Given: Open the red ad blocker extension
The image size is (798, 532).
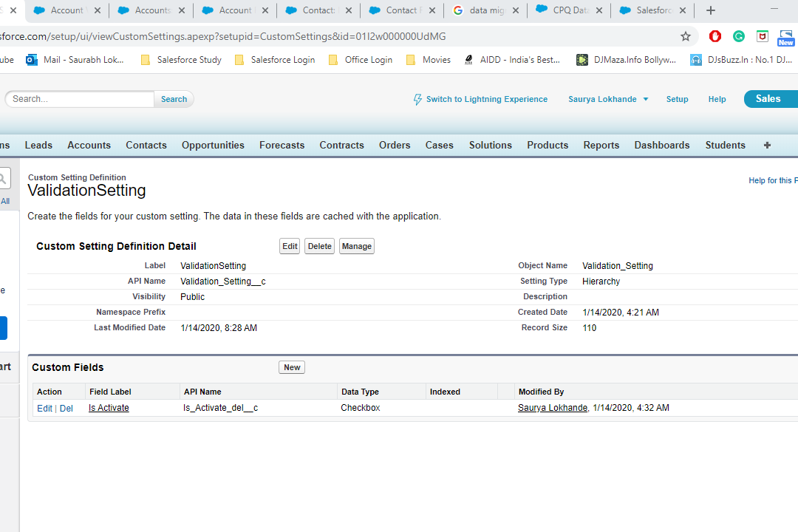Looking at the screenshot, I should (715, 36).
